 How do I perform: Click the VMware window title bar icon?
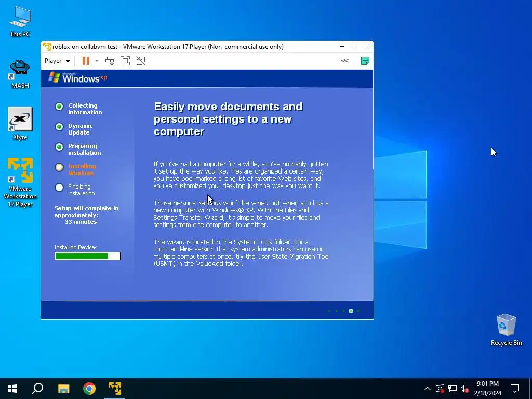click(x=47, y=46)
